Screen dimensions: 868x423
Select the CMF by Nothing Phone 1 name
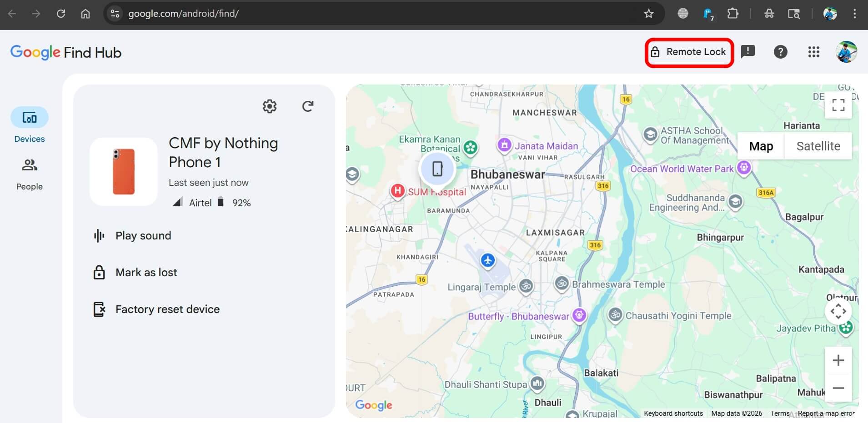(x=223, y=153)
